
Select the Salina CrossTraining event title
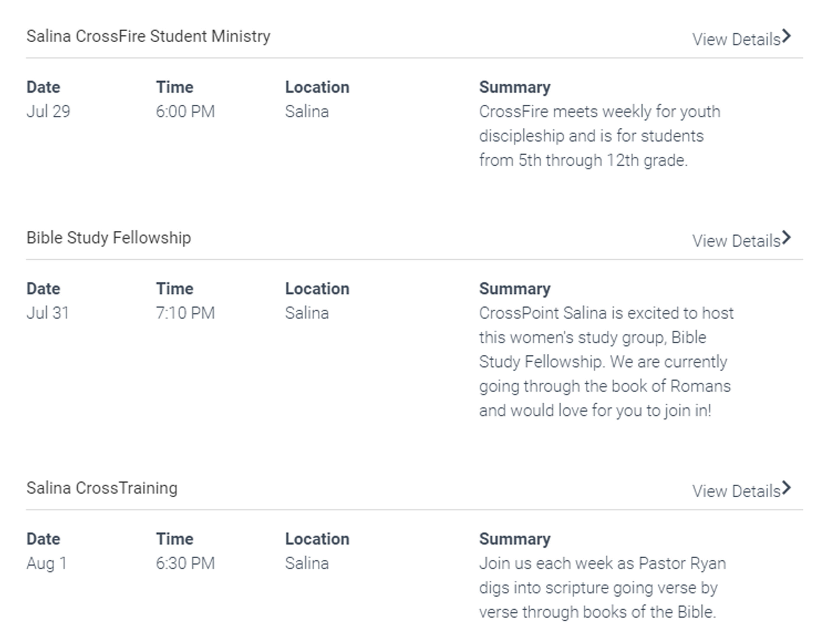pyautogui.click(x=102, y=488)
